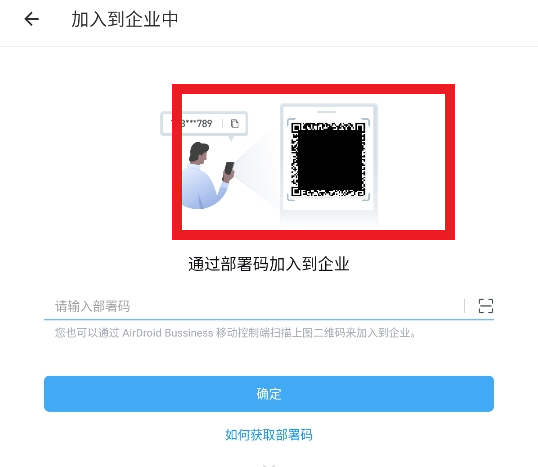This screenshot has width=538, height=467.
Task: Open the QR scanner icon in input field
Action: click(x=486, y=306)
